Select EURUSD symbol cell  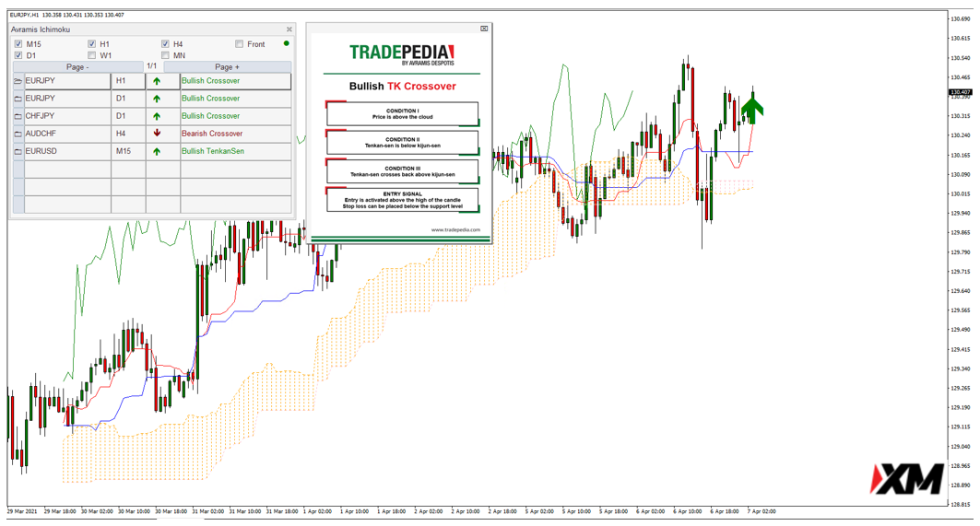click(67, 150)
